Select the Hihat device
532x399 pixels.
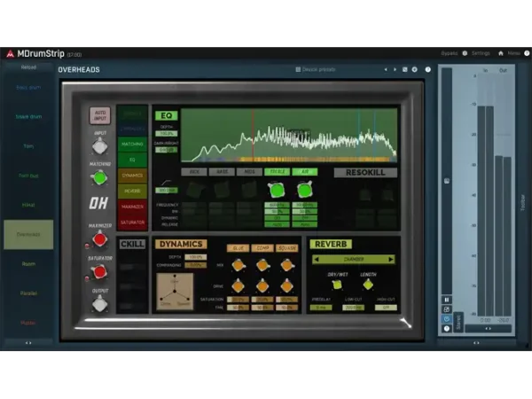point(28,205)
